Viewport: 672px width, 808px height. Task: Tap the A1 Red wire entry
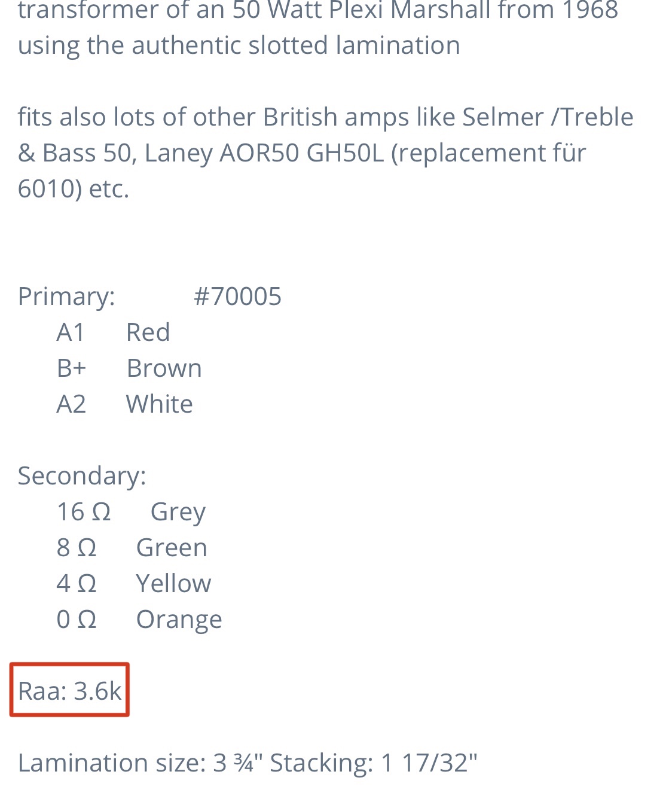113,332
